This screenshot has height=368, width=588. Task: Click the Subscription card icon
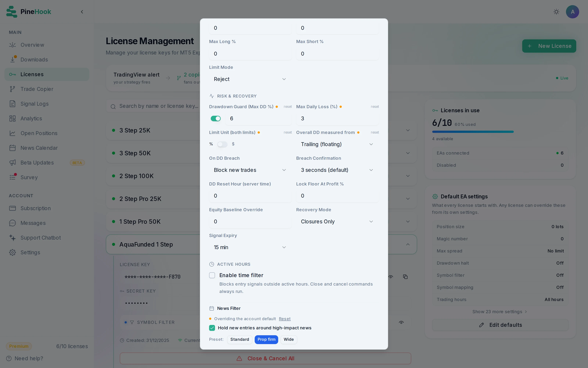[12, 208]
